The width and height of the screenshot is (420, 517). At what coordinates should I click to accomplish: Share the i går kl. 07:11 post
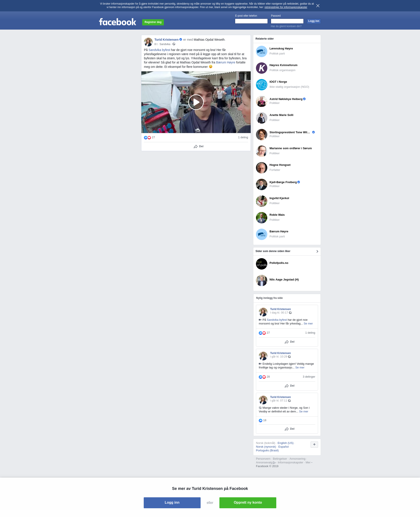[289, 429]
